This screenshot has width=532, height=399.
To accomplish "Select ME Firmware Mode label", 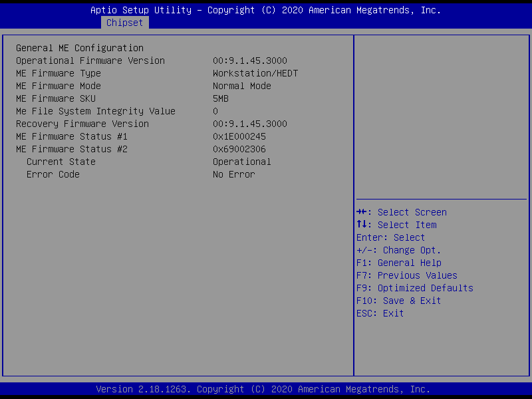I will point(59,86).
